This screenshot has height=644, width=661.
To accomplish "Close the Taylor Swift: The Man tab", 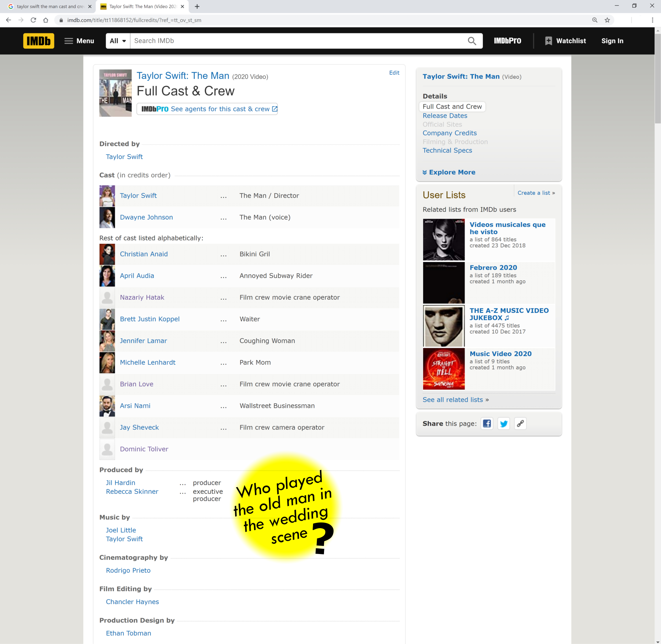I will [182, 6].
